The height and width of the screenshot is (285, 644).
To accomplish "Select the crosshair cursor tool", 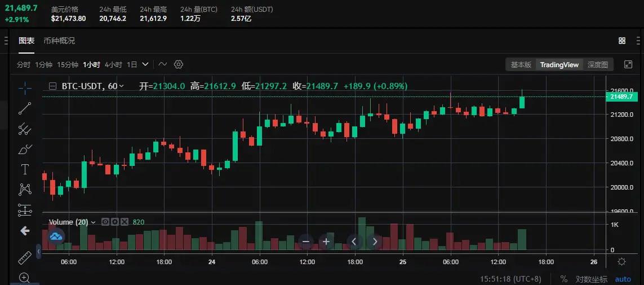I will pos(25,88).
